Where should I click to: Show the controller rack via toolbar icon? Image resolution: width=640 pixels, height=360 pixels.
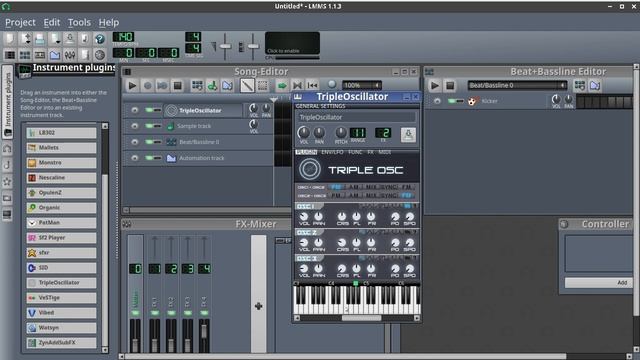click(x=100, y=54)
